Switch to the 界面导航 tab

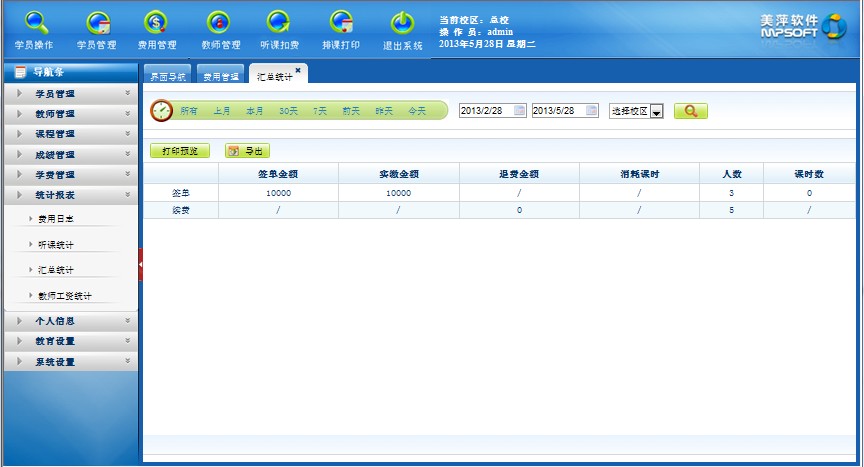pyautogui.click(x=166, y=76)
